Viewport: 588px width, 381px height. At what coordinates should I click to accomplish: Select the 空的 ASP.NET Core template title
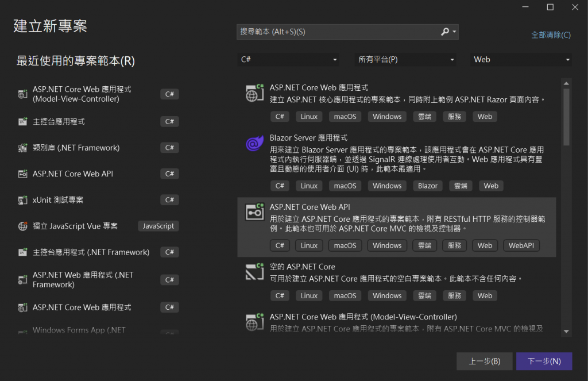tap(302, 267)
